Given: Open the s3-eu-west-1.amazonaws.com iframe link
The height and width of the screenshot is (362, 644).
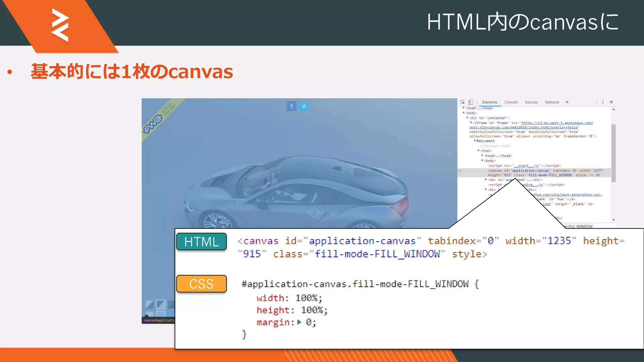Looking at the screenshot, I should [557, 123].
